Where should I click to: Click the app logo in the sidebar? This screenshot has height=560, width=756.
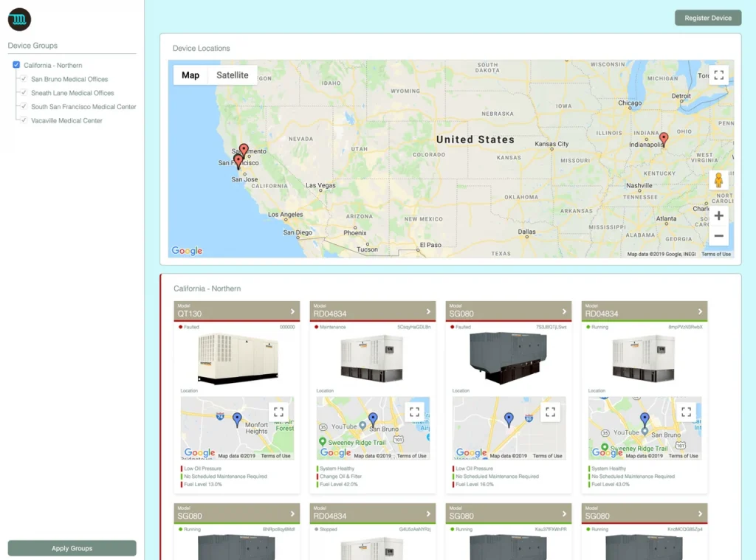[19, 19]
